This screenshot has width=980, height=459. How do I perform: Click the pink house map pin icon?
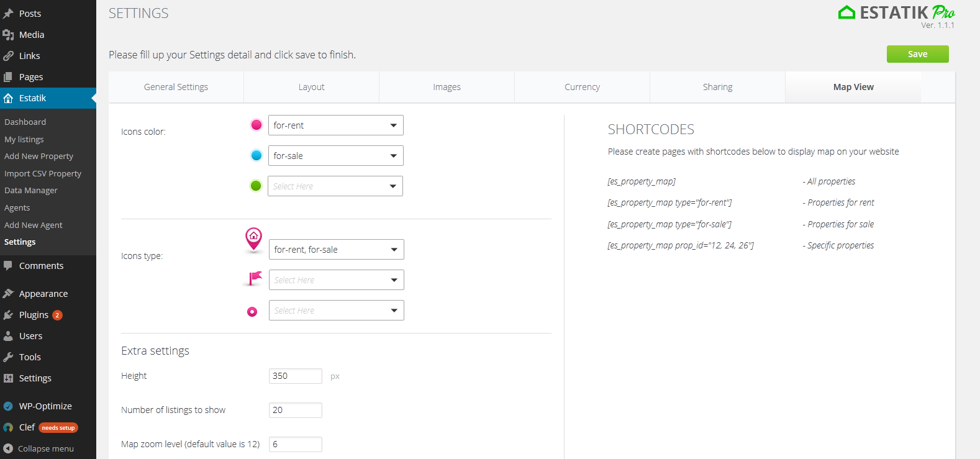(x=253, y=239)
